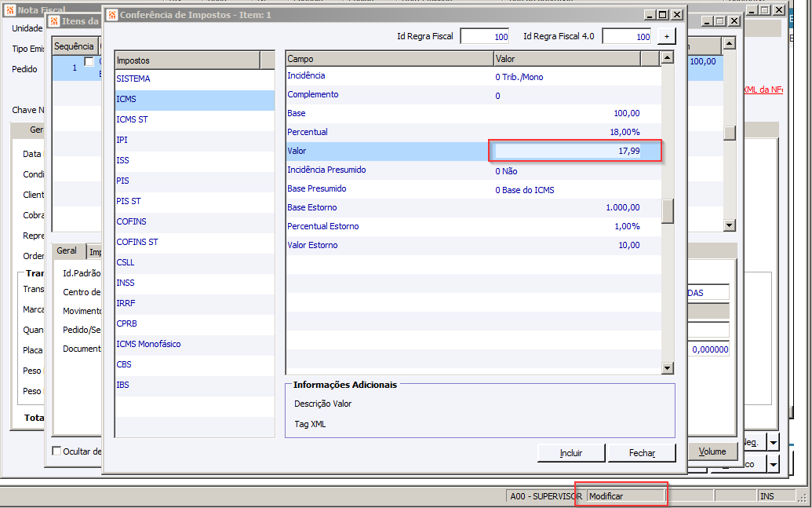Minimize the Conferência de Impostos window
Viewport: 812px width, 508px height.
[650, 15]
